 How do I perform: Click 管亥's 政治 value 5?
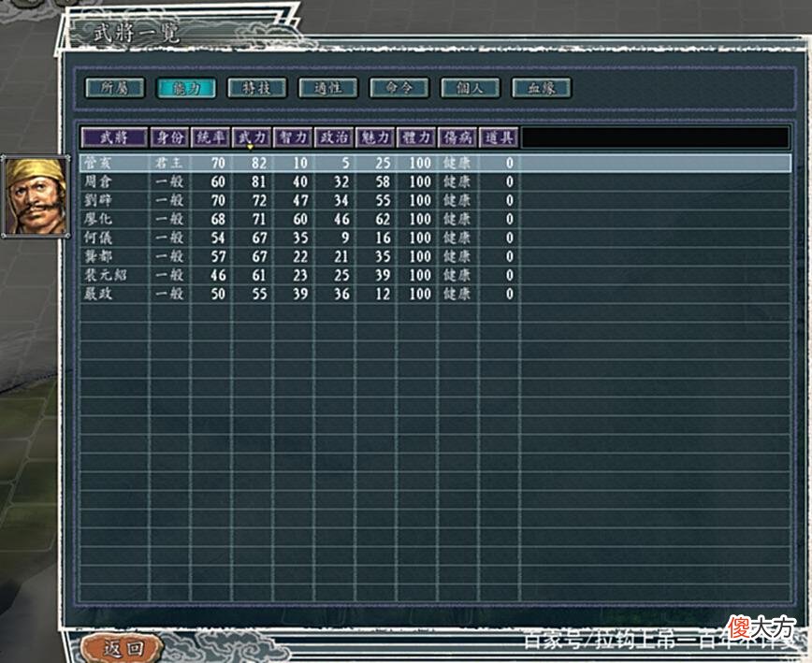[x=345, y=163]
